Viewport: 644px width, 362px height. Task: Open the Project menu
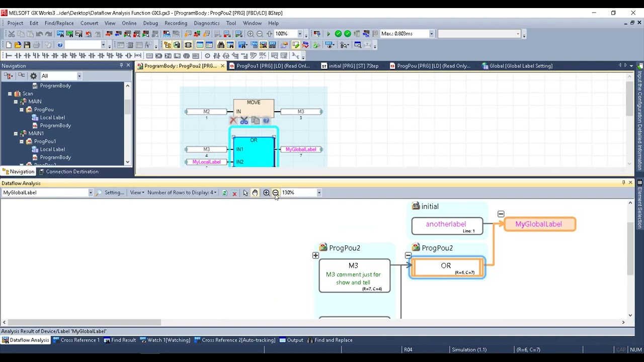pos(15,23)
